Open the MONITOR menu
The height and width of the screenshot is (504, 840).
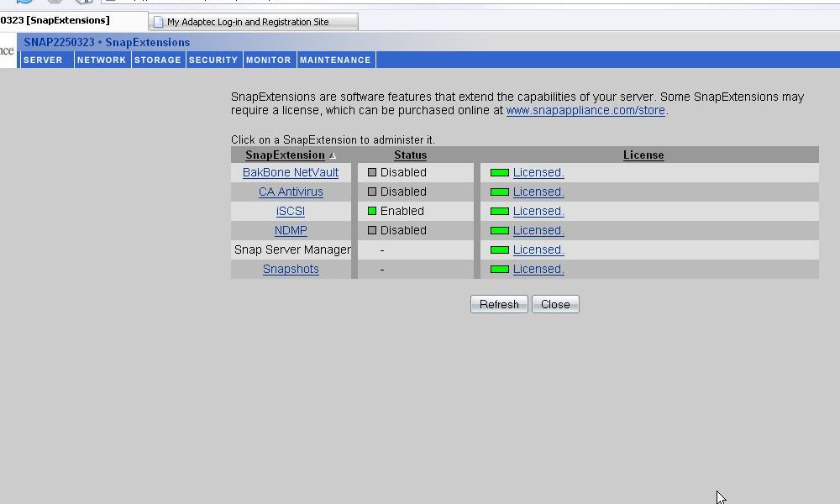(269, 60)
